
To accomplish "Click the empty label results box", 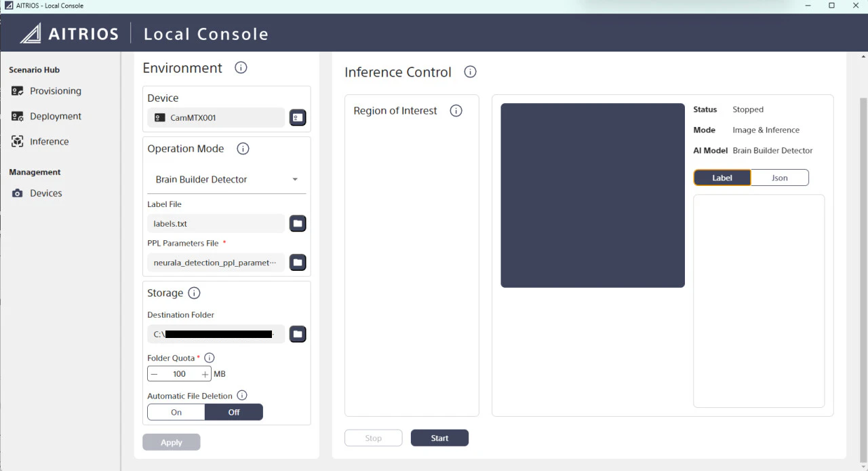I will (x=759, y=301).
